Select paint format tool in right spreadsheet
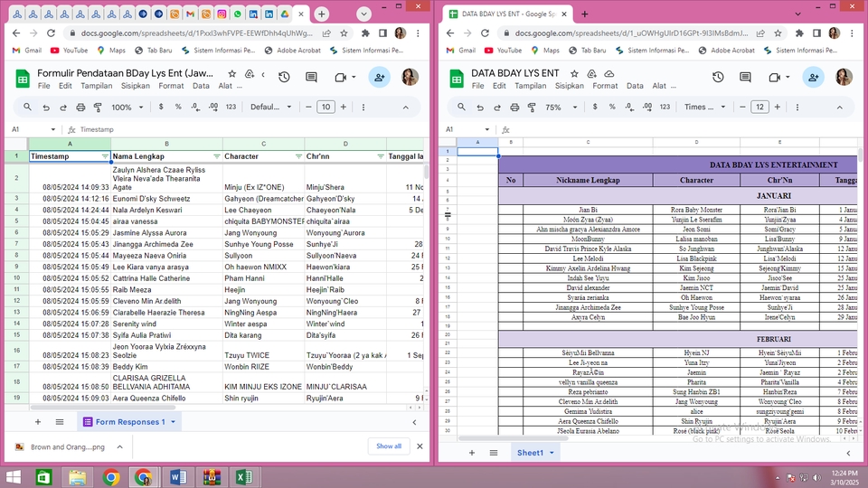868x488 pixels. [x=532, y=108]
